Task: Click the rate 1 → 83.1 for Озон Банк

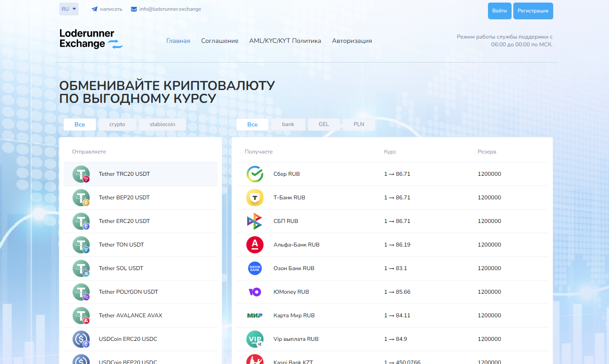Action: tap(396, 268)
